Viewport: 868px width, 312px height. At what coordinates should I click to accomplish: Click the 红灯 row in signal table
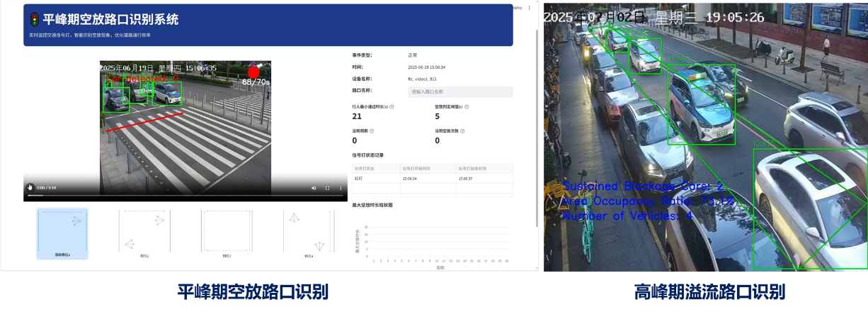pyautogui.click(x=375, y=179)
